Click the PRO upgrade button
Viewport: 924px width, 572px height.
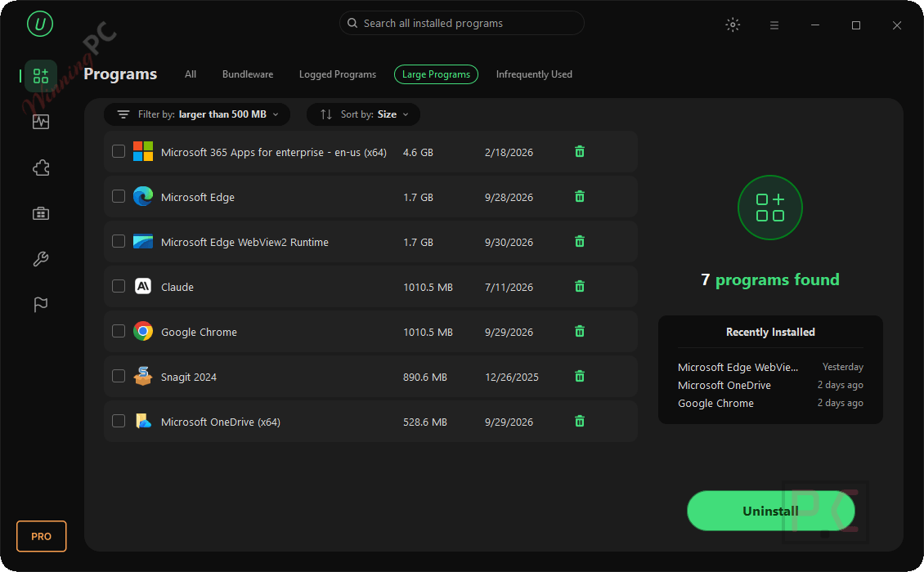pyautogui.click(x=41, y=536)
